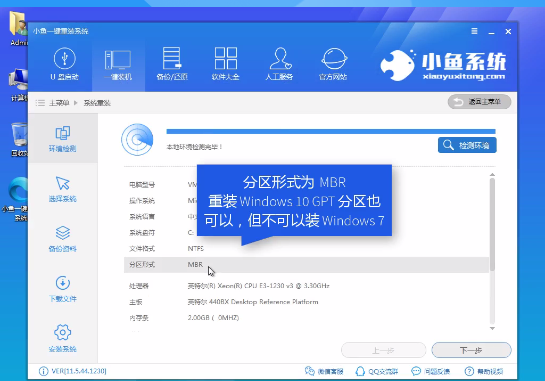This screenshot has width=545, height=381.
Task: Open the 帮助视频 question mark icon
Action: pos(484,371)
